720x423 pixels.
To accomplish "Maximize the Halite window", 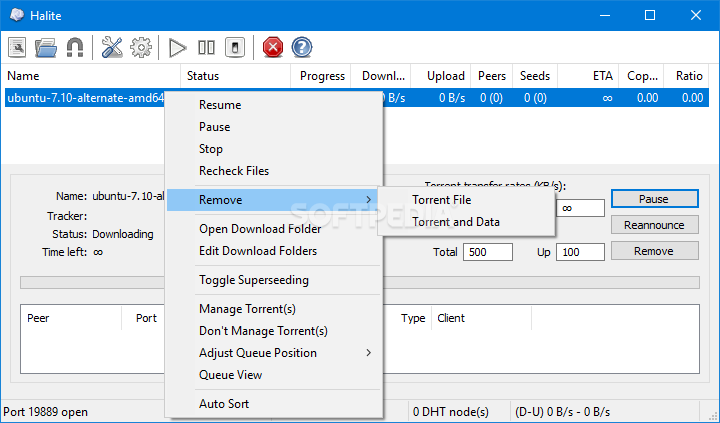I will click(x=650, y=15).
